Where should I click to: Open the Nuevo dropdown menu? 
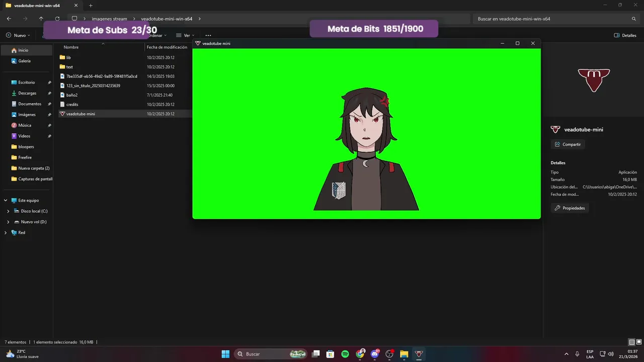point(18,35)
